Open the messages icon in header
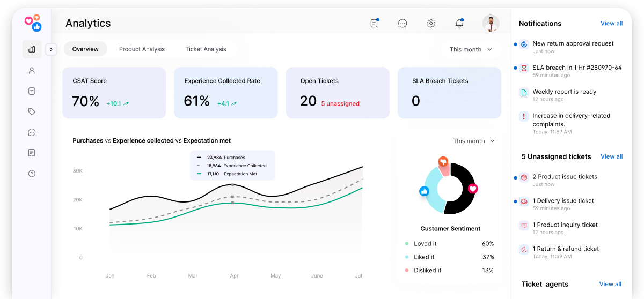 pos(402,24)
